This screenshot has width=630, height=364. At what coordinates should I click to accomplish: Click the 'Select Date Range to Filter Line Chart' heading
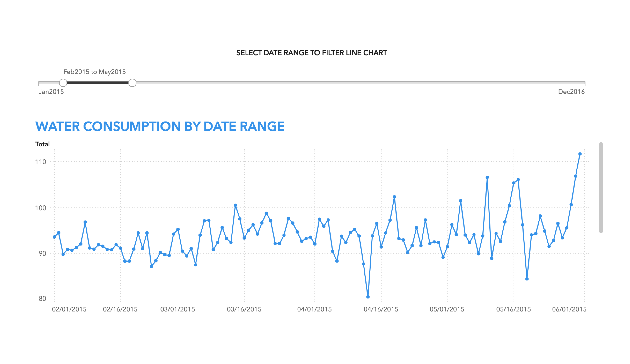click(x=311, y=53)
